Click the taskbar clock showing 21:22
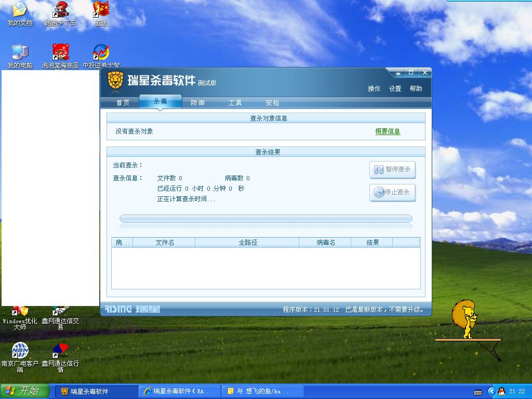 click(x=517, y=392)
